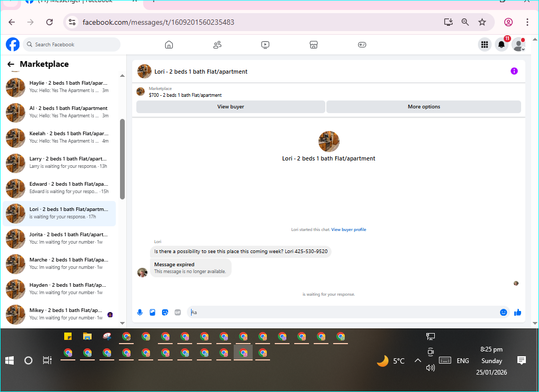Image resolution: width=539 pixels, height=392 pixels.
Task: Open Larry's waiting conversation
Action: coord(59,163)
